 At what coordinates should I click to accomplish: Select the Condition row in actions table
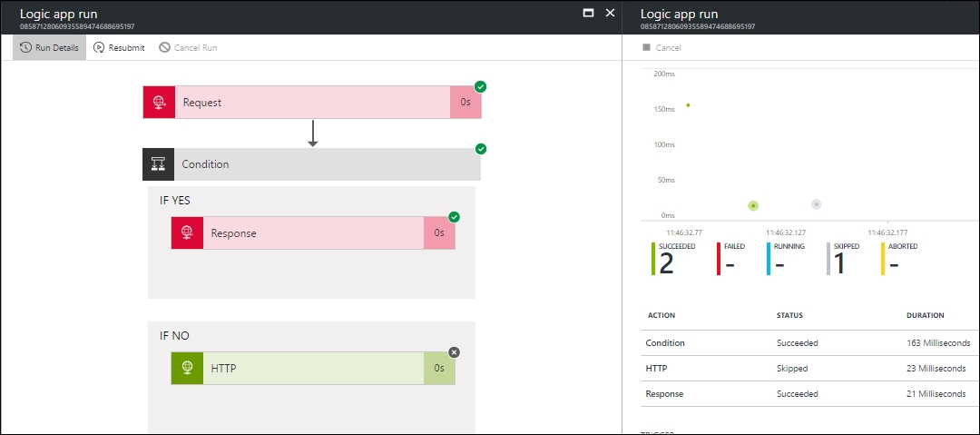[810, 343]
